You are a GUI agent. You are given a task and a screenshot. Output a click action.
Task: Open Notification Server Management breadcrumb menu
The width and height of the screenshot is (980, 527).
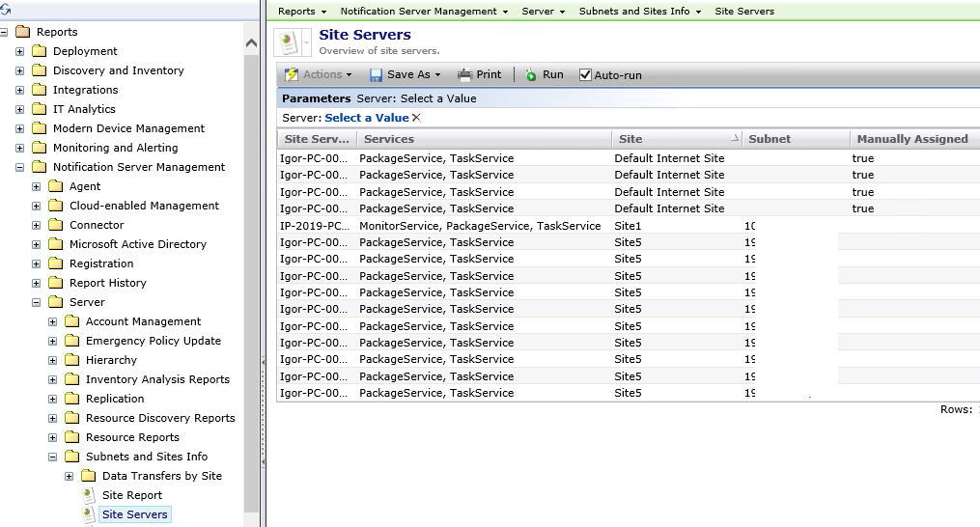[x=425, y=12]
